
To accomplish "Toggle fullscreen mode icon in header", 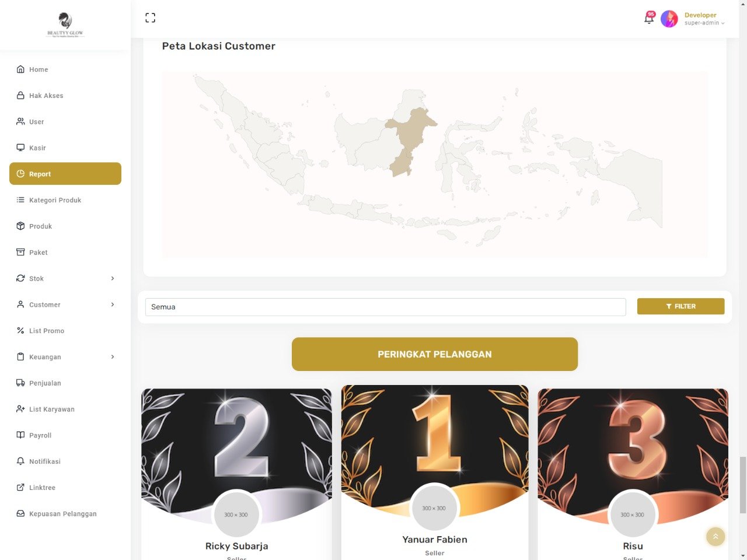I will 150,18.
